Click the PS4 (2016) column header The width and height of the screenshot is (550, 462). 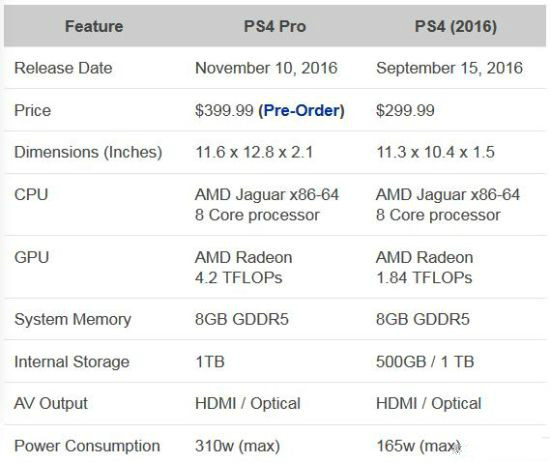pyautogui.click(x=456, y=26)
